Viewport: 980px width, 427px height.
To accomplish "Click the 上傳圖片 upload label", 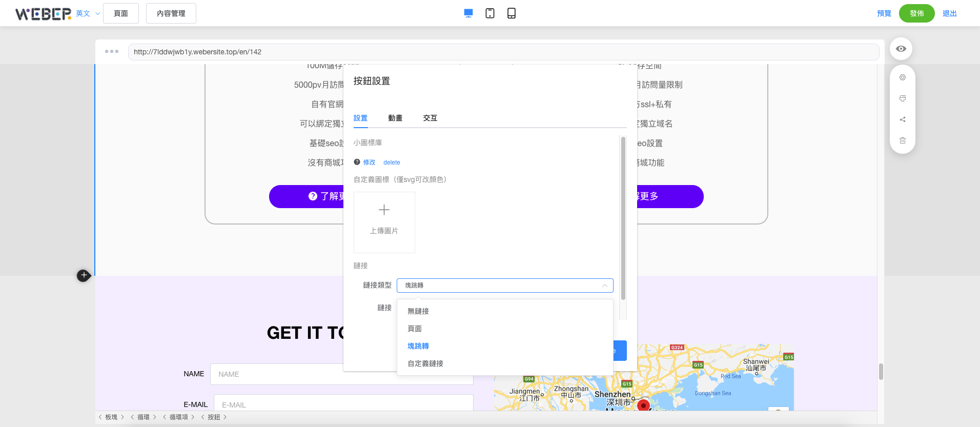I will (384, 231).
